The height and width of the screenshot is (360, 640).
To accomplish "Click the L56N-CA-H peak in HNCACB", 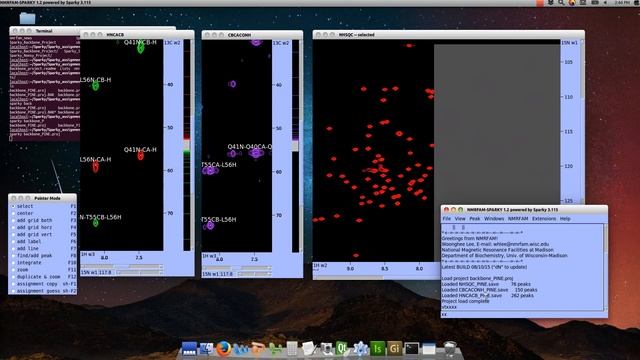I will click(x=96, y=167).
